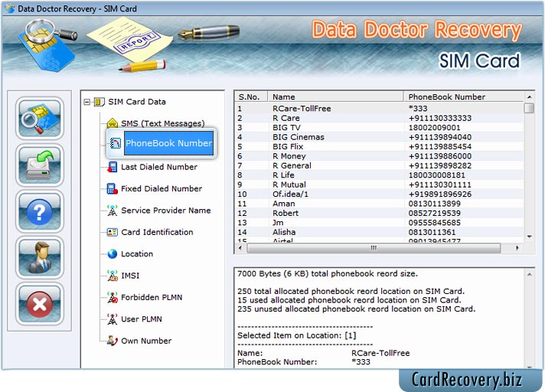Click the PhoneBook Number tree icon

(x=115, y=143)
